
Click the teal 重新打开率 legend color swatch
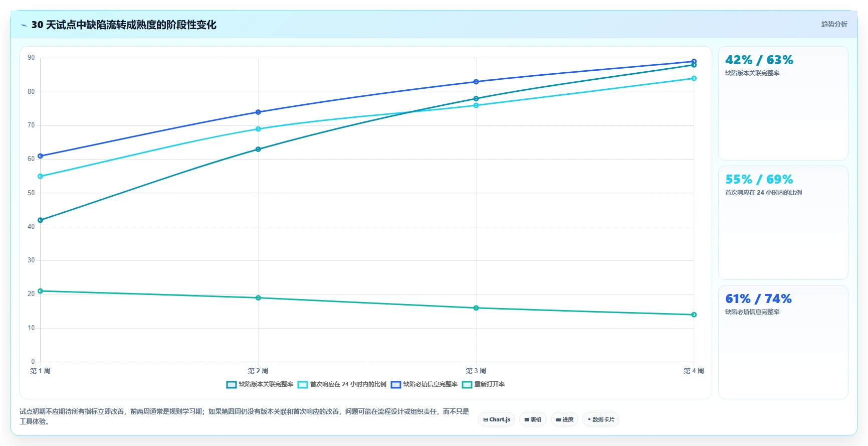tap(467, 385)
